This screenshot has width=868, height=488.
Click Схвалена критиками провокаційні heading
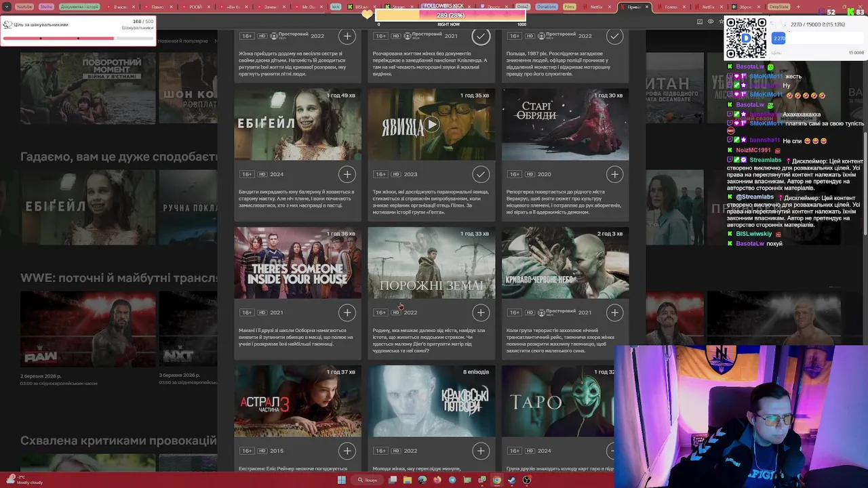tap(119, 441)
